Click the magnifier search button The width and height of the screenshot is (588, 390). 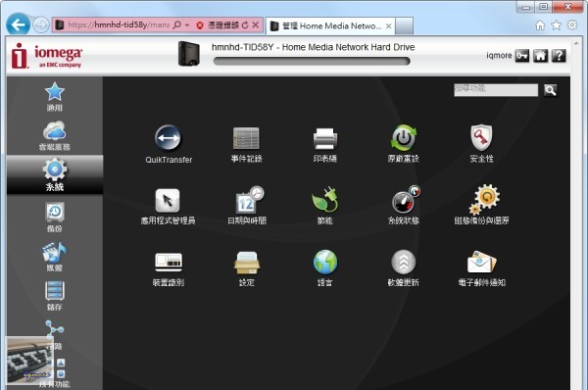coord(550,90)
